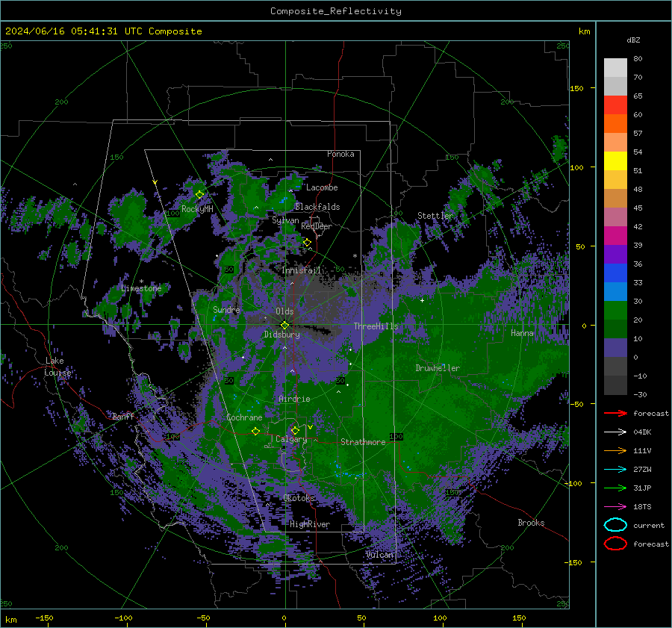This screenshot has width=672, height=628.
Task: Click the Lake Louise label
Action: [x=57, y=367]
